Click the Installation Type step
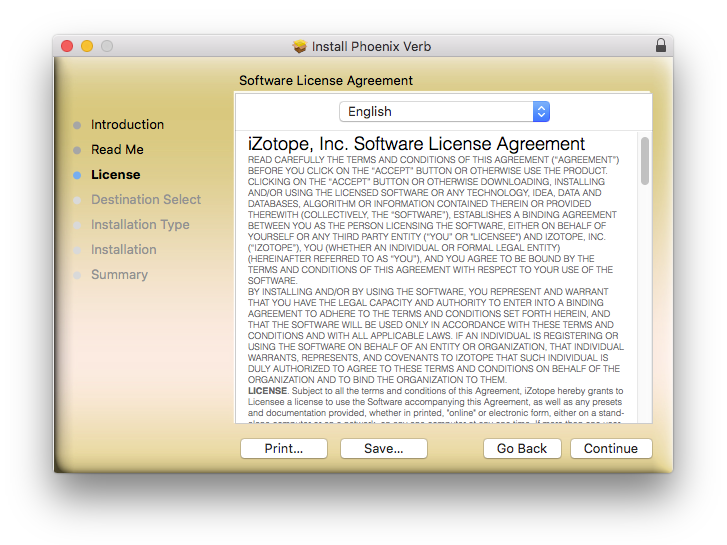Image resolution: width=727 pixels, height=545 pixels. 140,225
